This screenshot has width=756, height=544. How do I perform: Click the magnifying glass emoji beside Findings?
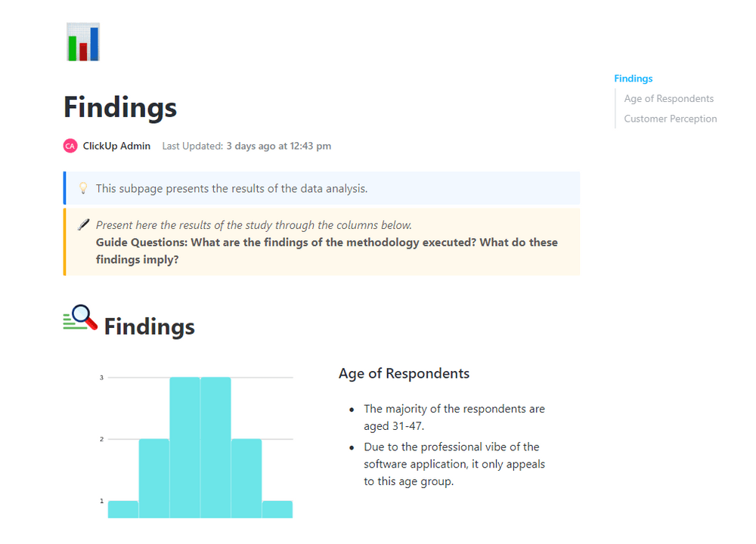pos(81,318)
